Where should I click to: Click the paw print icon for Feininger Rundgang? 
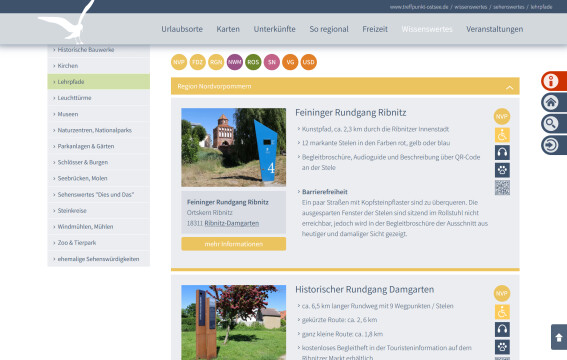click(x=502, y=170)
